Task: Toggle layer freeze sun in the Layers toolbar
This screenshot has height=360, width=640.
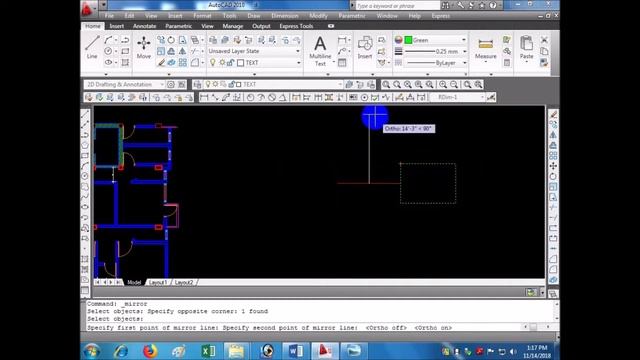Action: [216, 84]
